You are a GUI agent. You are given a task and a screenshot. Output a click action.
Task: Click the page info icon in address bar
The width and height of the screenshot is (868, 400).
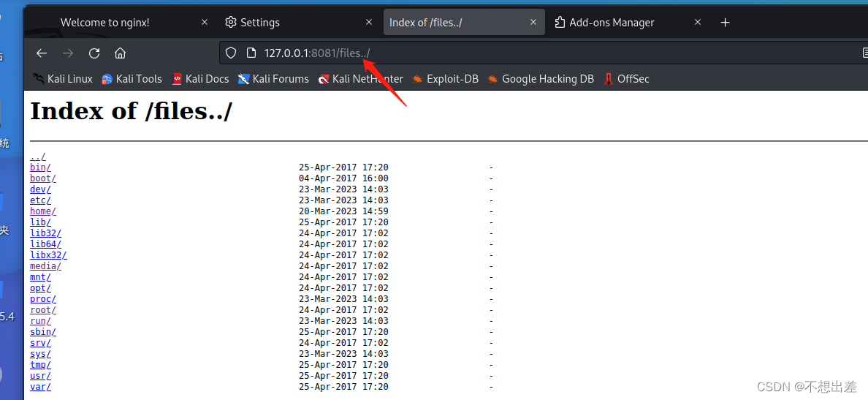coord(251,53)
